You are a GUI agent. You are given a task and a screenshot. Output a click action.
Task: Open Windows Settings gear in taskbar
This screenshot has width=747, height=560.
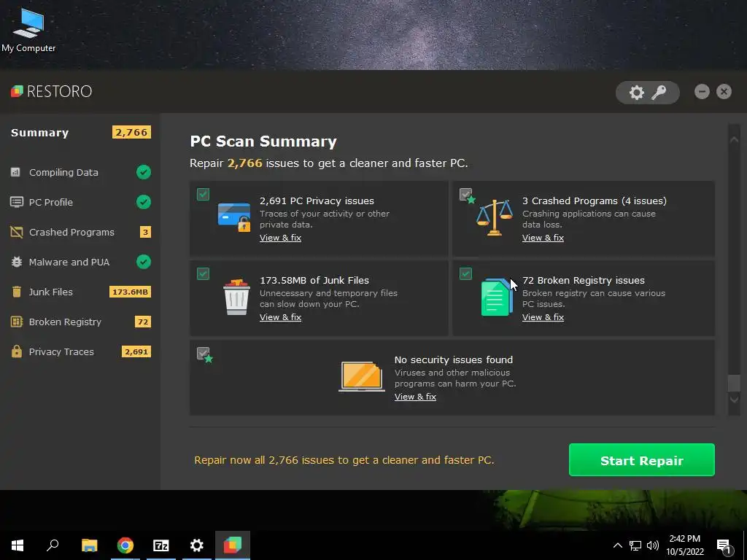coord(197,545)
